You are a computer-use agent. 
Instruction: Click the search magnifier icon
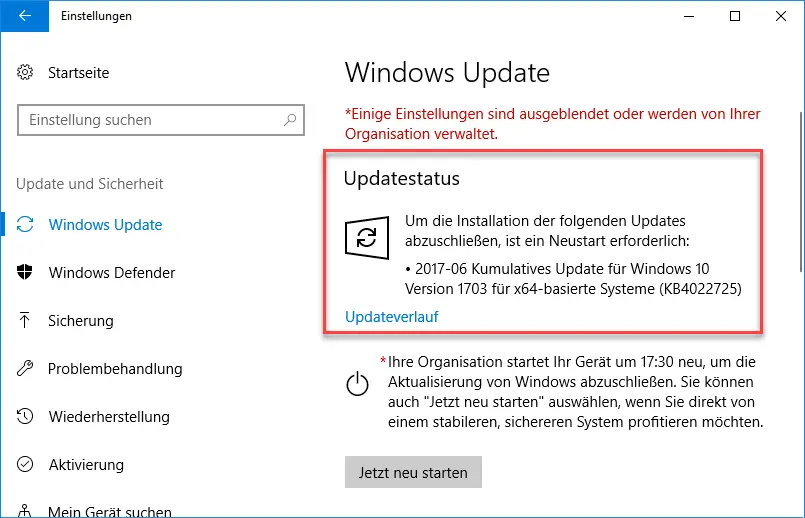[x=290, y=120]
